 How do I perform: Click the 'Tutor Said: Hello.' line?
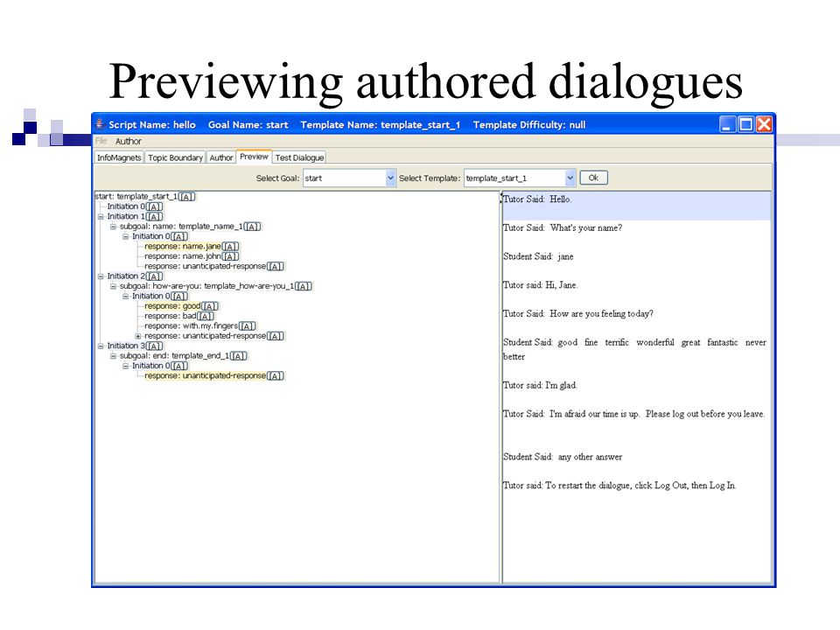point(537,199)
